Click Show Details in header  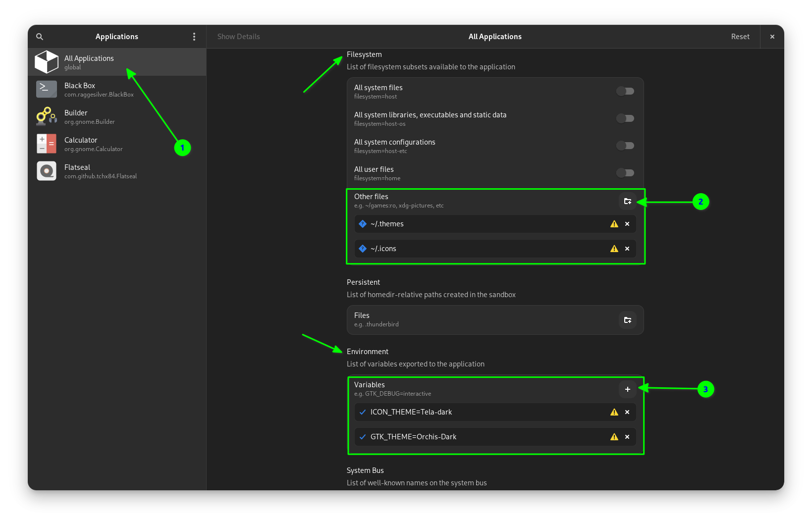coord(238,37)
